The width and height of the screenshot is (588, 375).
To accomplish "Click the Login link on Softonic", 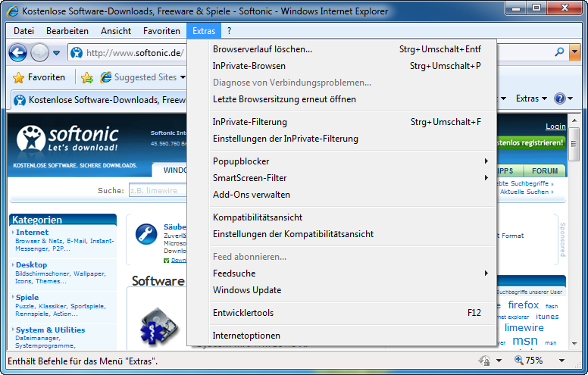I will pos(555,127).
